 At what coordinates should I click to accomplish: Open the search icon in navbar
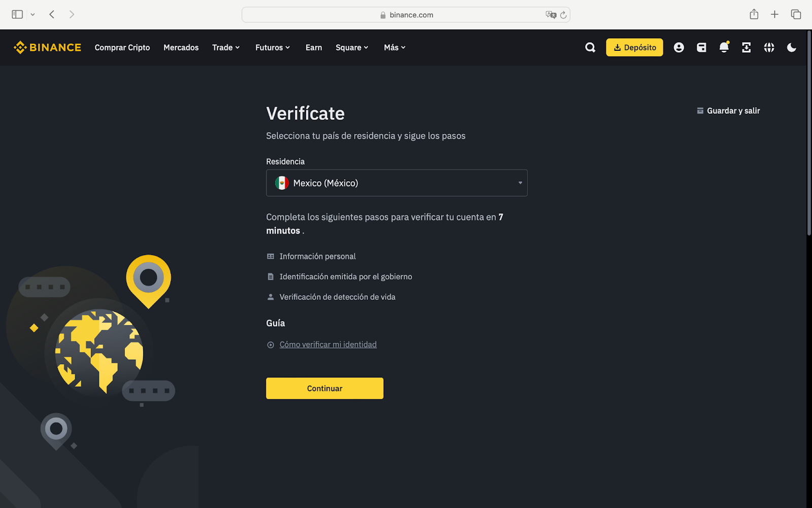pos(590,47)
